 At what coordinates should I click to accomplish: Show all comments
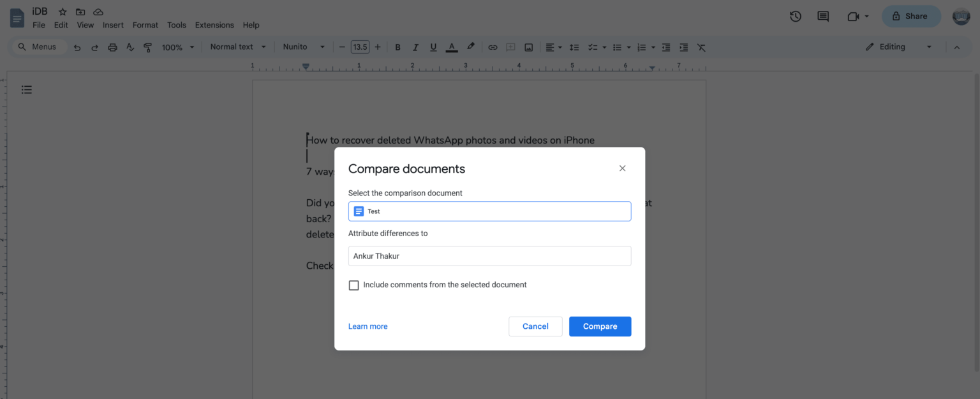pyautogui.click(x=823, y=17)
